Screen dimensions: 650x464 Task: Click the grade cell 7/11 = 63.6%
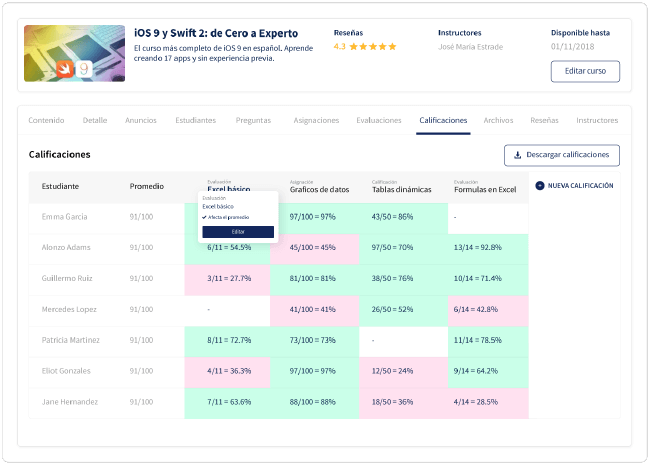point(227,402)
